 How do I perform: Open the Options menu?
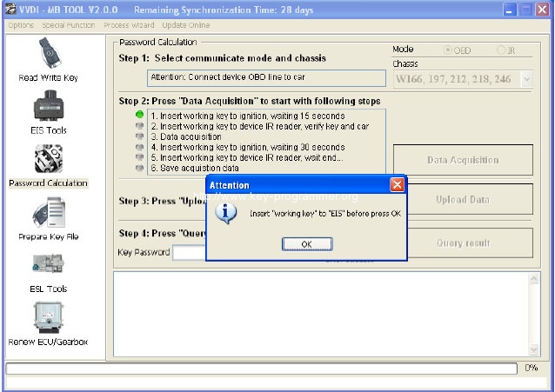pos(21,25)
